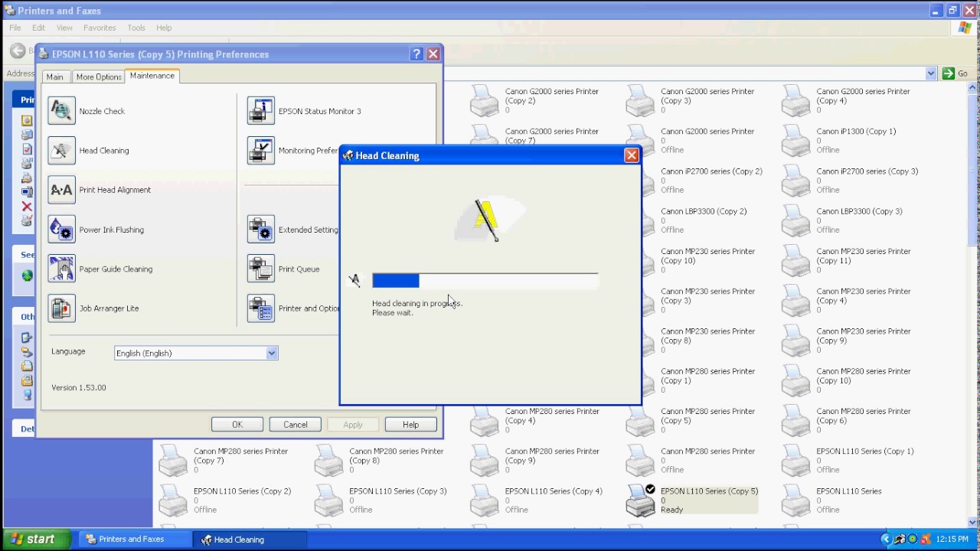Screen dimensions: 980x551
Task: Select Canon MP280 series Printer (Copy 6)
Action: (846, 420)
